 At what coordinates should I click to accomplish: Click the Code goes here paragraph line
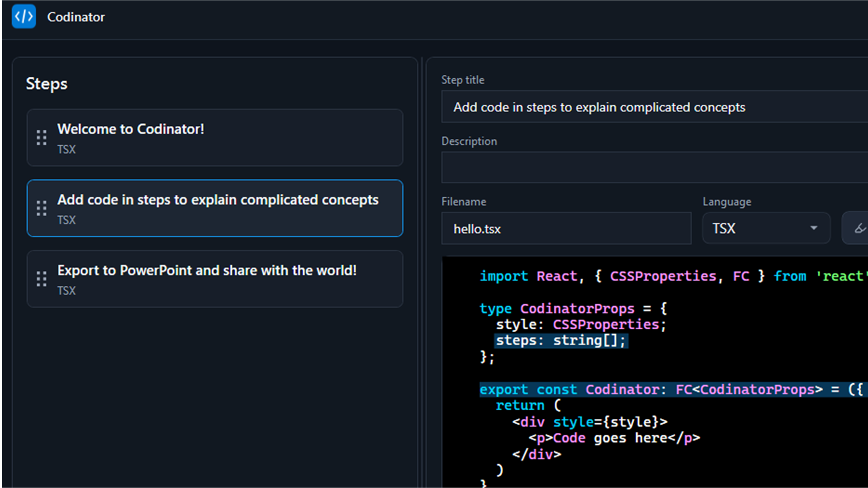(614, 438)
